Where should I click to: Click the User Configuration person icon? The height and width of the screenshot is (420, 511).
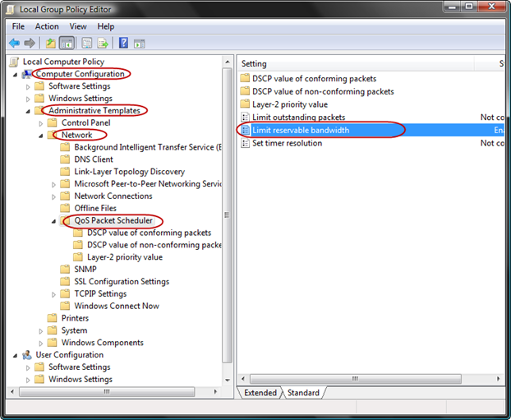click(27, 355)
